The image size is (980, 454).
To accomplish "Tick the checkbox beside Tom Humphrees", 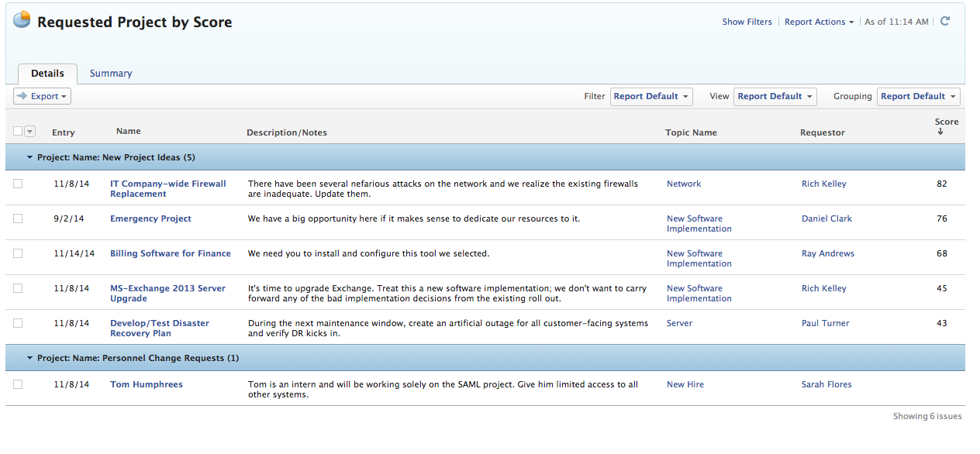I will point(18,384).
